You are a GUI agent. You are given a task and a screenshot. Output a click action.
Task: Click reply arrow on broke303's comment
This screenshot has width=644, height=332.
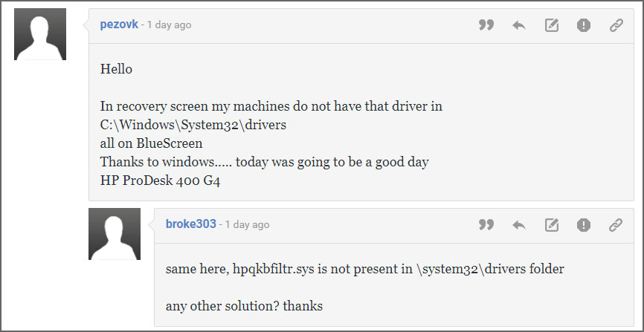pos(519,225)
